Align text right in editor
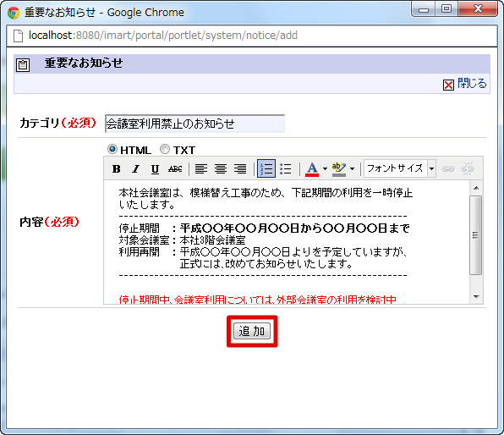This screenshot has width=504, height=435. pos(240,168)
